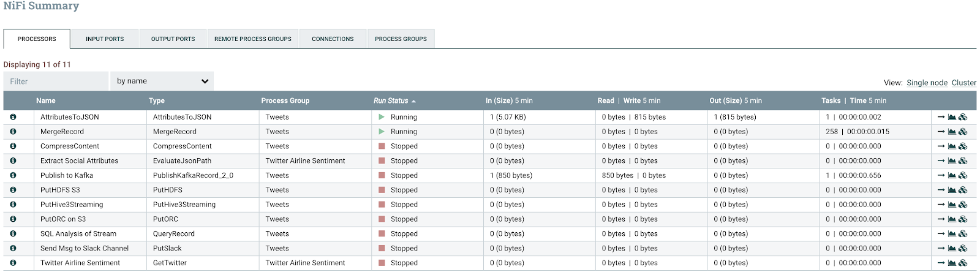980x272 pixels.
Task: Sort by Time in Tasks/Time header
Action: 858,100
